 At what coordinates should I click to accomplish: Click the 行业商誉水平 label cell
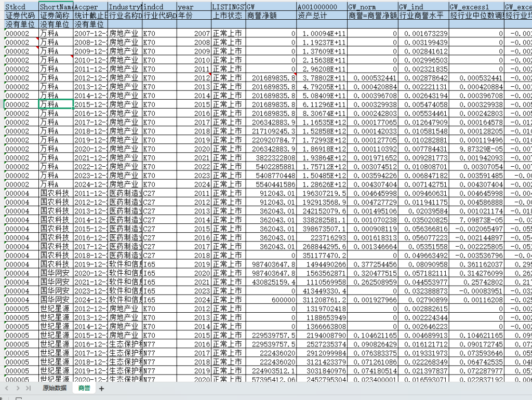tap(424, 16)
